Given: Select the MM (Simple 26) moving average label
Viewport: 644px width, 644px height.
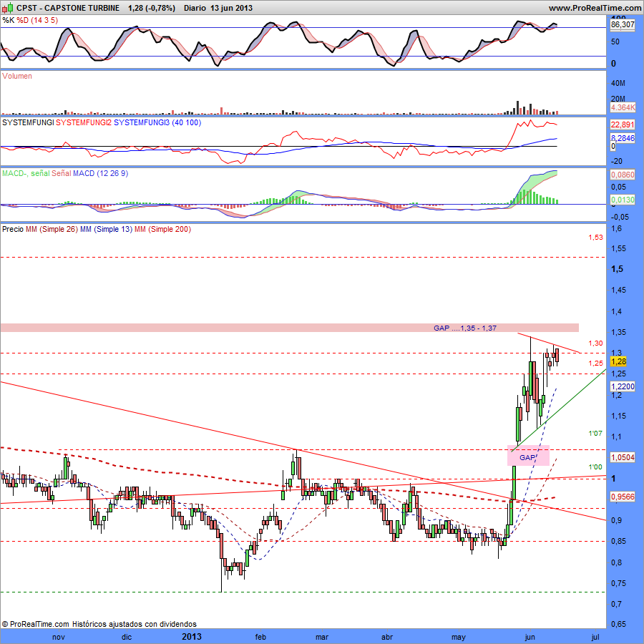Looking at the screenshot, I should [52, 229].
